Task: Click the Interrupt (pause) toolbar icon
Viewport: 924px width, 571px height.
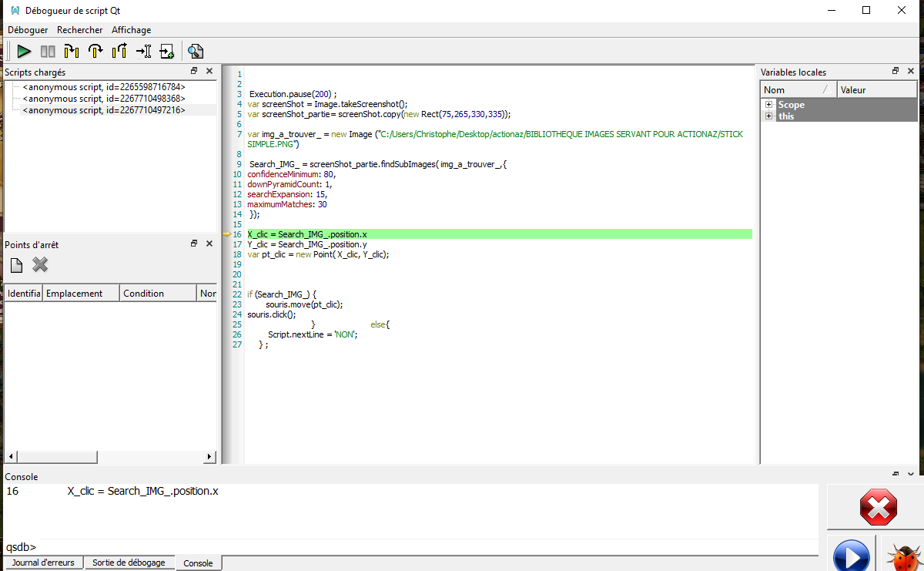Action: tap(48, 52)
